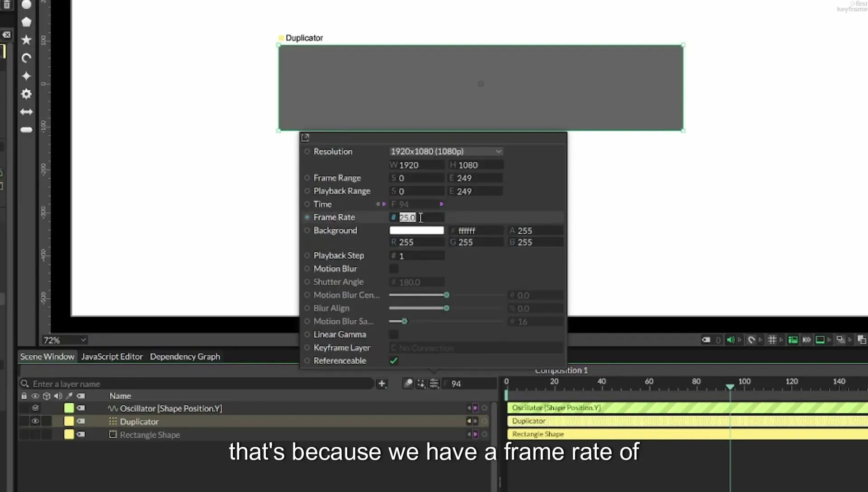Click the Name column header
The width and height of the screenshot is (868, 492).
pos(120,396)
